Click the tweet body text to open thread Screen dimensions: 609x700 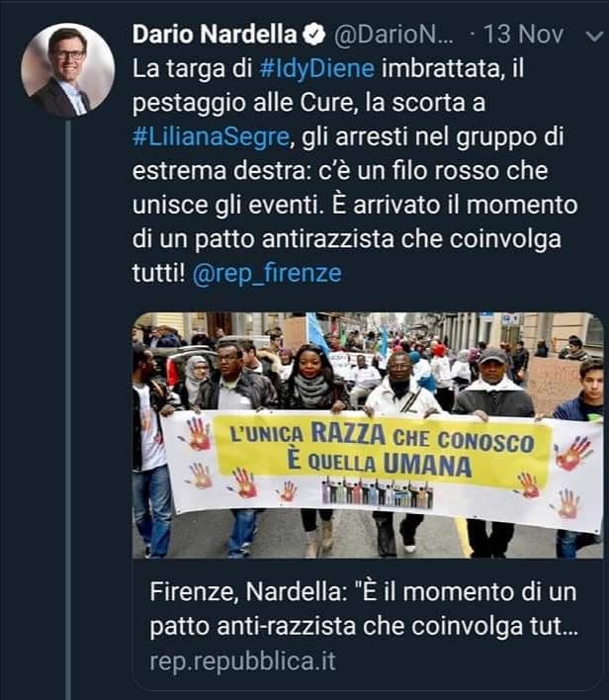[355, 171]
